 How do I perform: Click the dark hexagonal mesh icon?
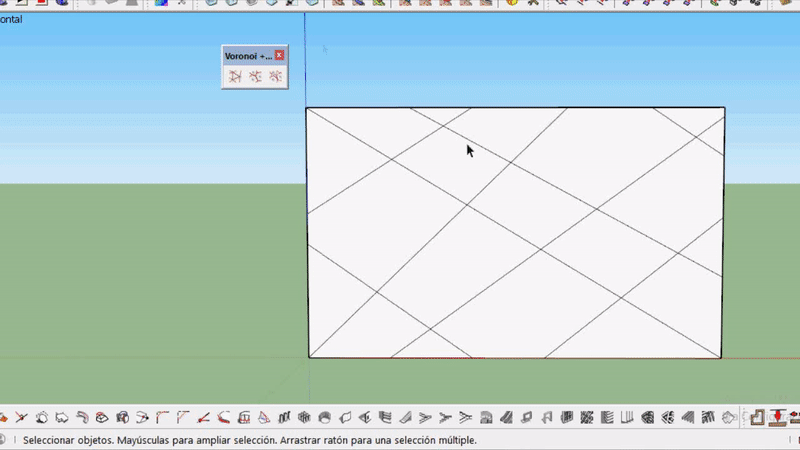click(648, 418)
